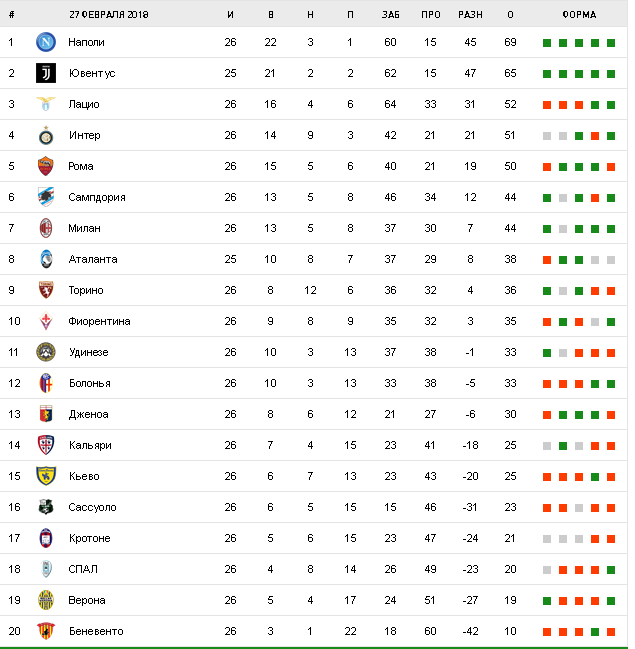Viewport: 635px width, 649px height.
Task: Select the Lazio eagle crest
Action: point(46,104)
